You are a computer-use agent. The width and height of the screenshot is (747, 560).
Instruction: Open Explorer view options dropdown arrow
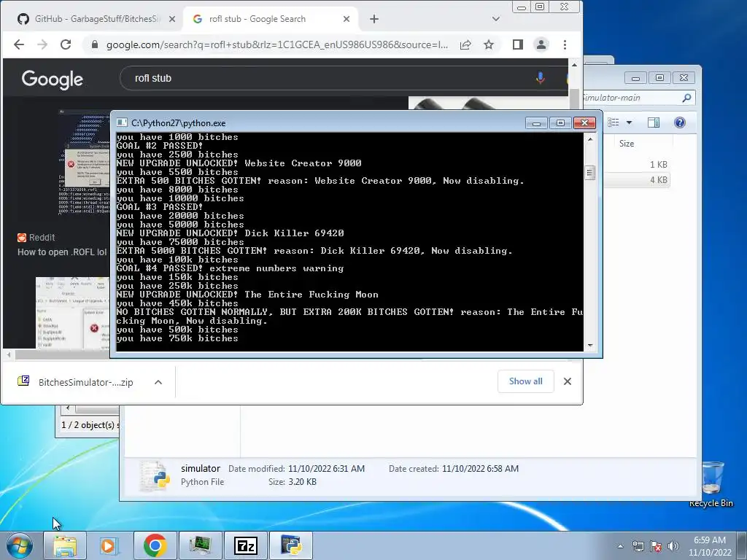pyautogui.click(x=629, y=122)
